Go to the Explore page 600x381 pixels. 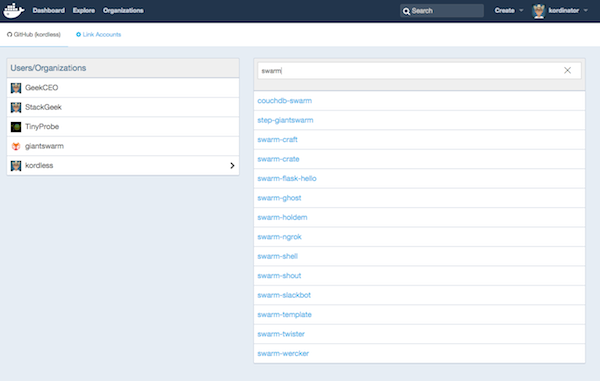(x=84, y=10)
